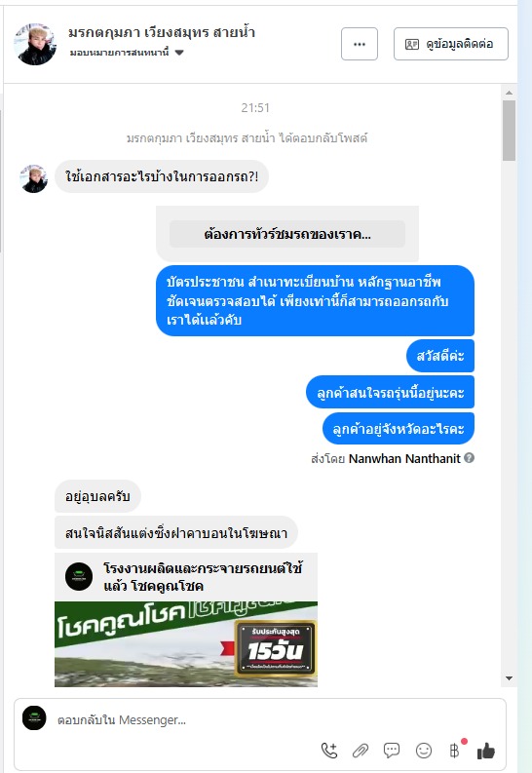
Task: Open the โรงงานผลิตและกระจายรถยนต์ใช้แล้ว page link
Action: pyautogui.click(x=203, y=577)
